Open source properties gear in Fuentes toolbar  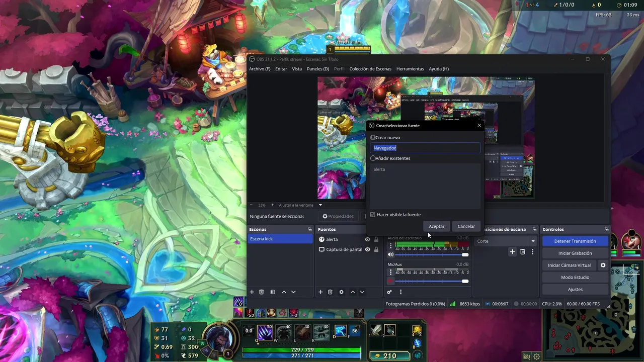tap(342, 292)
